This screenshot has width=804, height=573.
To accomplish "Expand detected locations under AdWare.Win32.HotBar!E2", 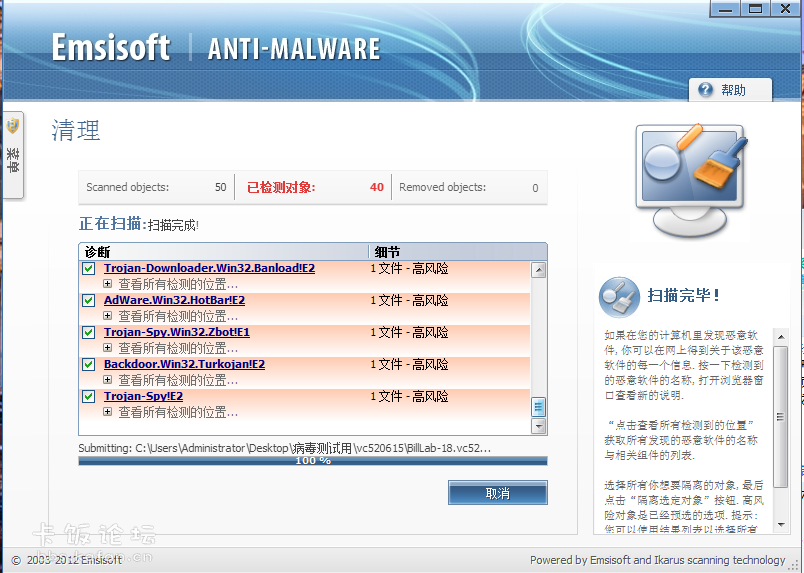I will click(x=107, y=315).
